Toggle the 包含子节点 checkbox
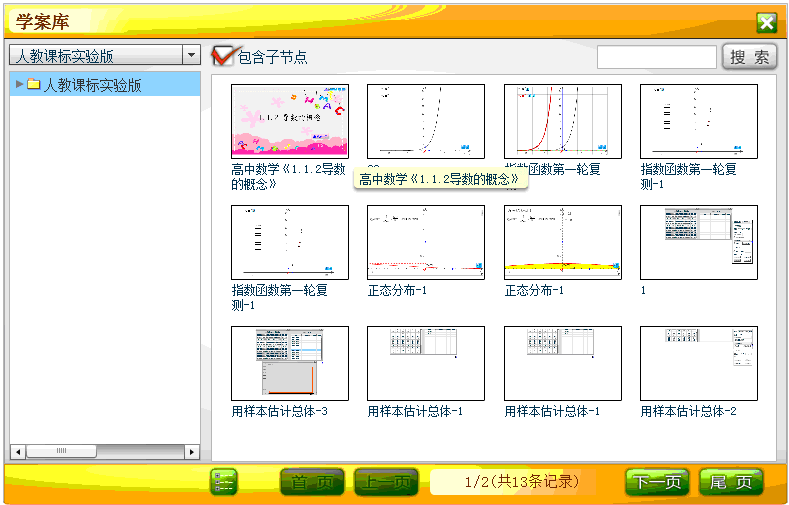Viewport: 789px width, 505px height. [223, 56]
